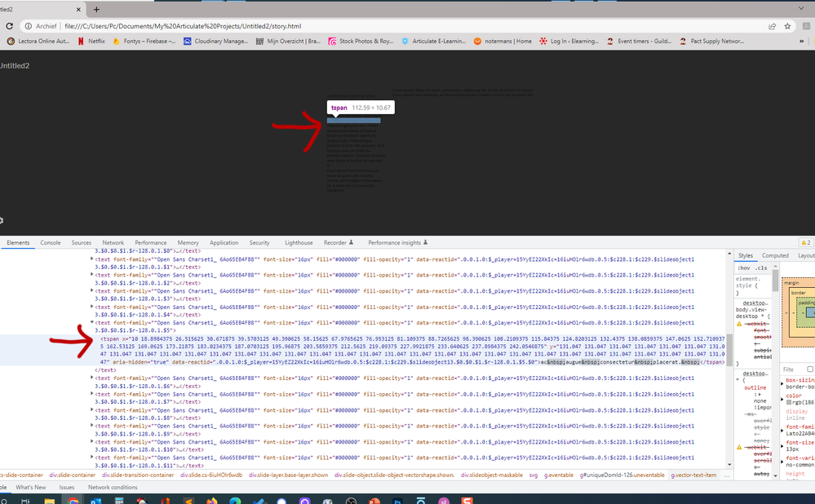The image size is (815, 504).
Task: Open the Cloudinary Manage... bookmark
Action: pyautogui.click(x=216, y=41)
